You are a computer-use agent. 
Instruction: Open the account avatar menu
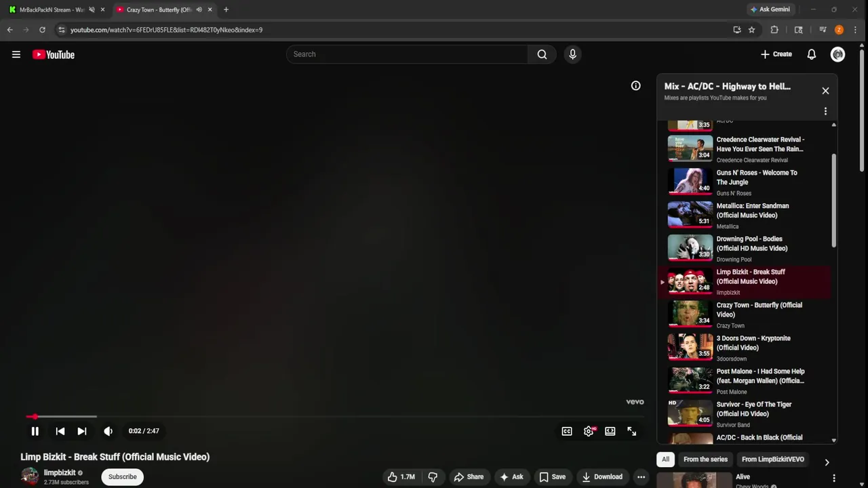click(x=837, y=54)
